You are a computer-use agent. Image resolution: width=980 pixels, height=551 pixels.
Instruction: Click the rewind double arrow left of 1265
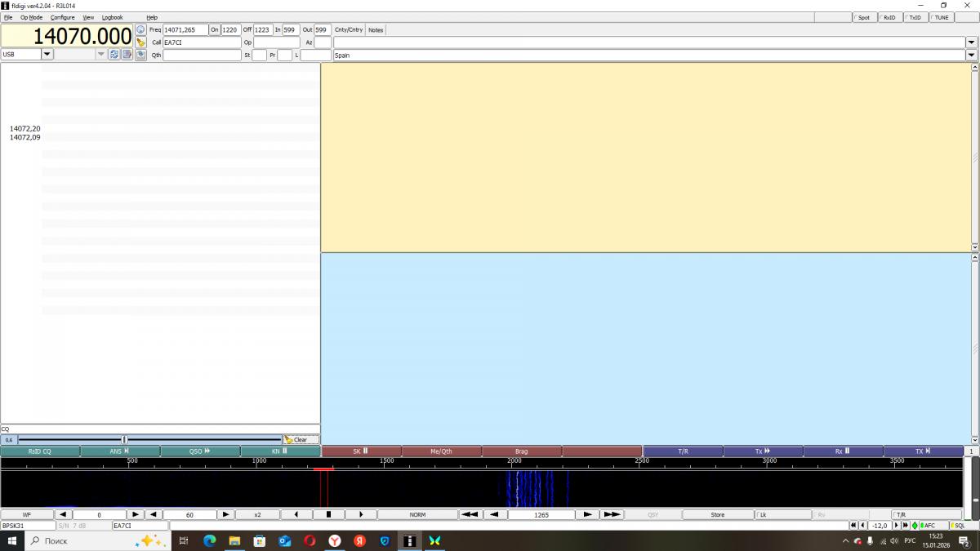click(x=470, y=515)
